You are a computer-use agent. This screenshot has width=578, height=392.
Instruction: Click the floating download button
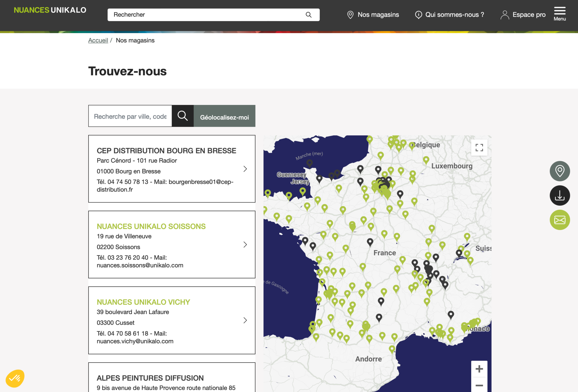(x=560, y=195)
